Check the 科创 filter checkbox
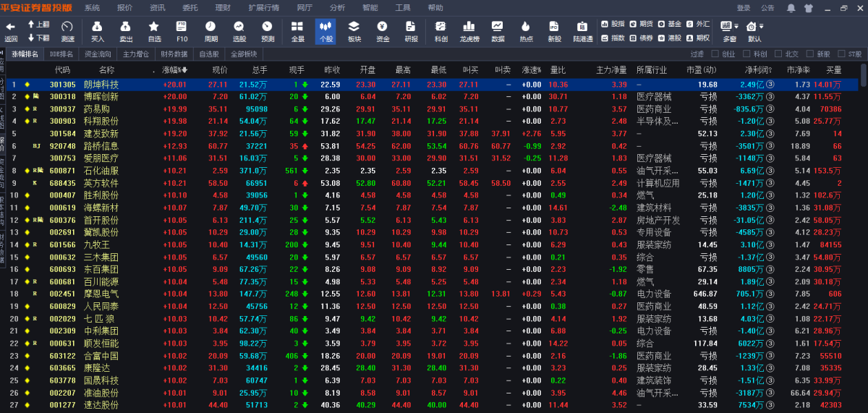This screenshot has width=868, height=413. (x=746, y=54)
